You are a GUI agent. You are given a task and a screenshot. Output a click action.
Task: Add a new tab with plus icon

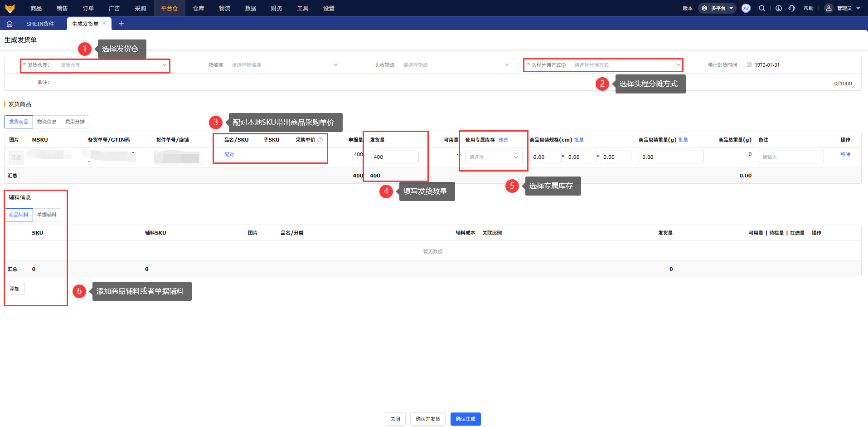[x=121, y=24]
